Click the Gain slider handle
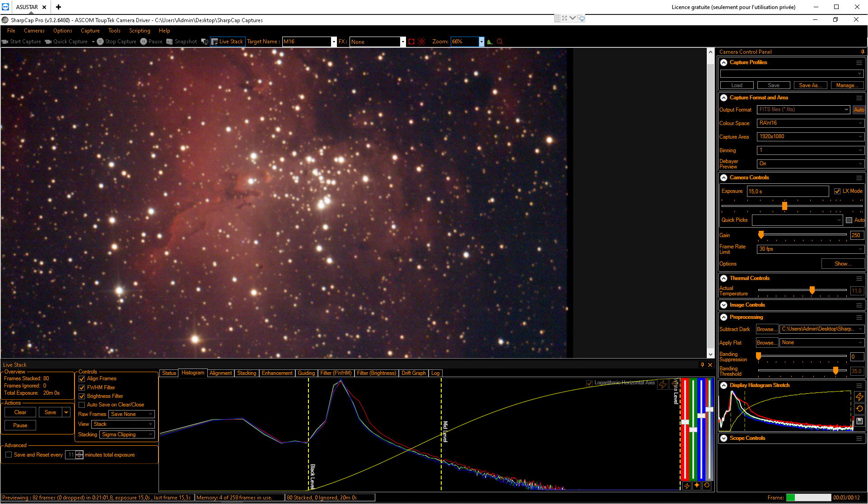The image size is (868, 504). point(761,234)
